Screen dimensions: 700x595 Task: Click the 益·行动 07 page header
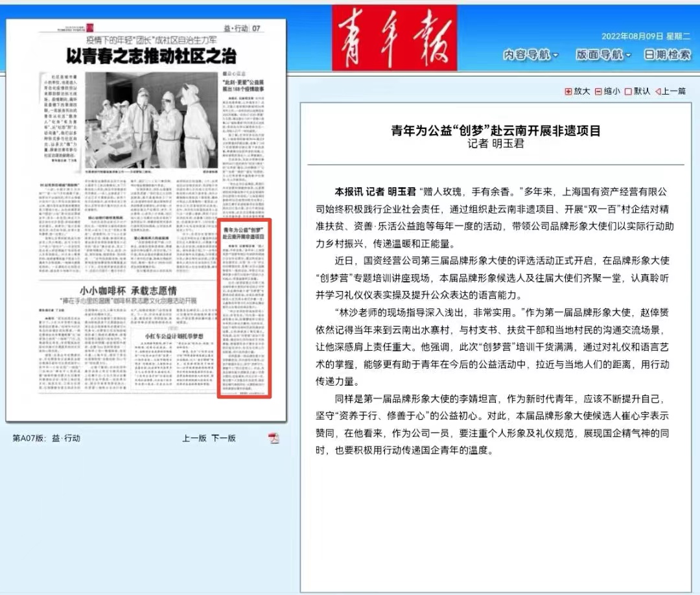(242, 28)
